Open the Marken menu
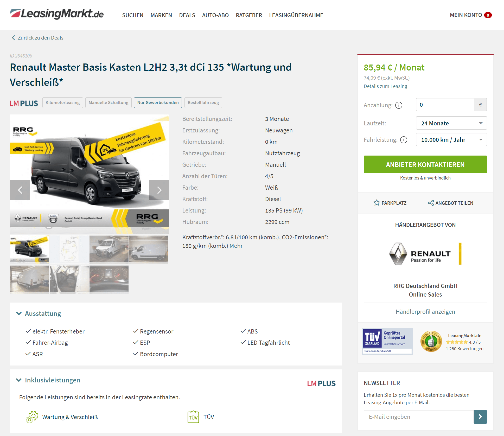This screenshot has width=504, height=436. click(161, 15)
